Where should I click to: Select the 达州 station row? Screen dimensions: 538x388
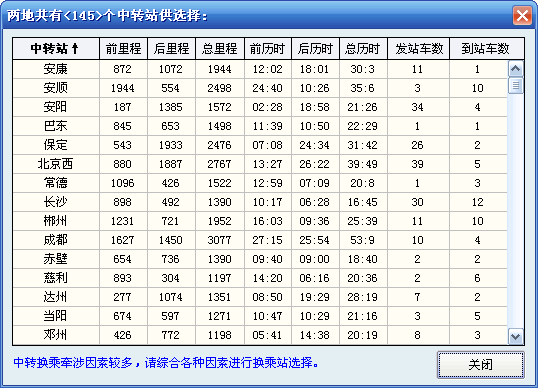tap(260, 297)
